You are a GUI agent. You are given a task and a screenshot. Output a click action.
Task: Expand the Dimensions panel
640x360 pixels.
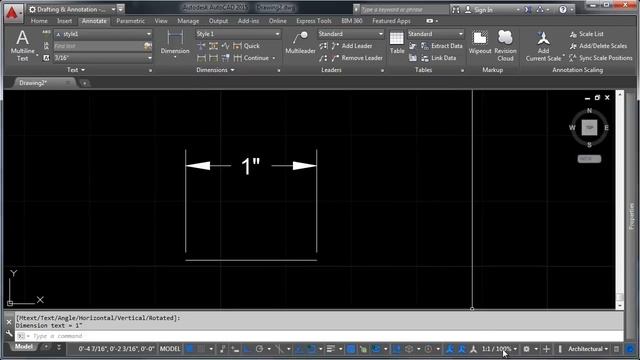click(216, 70)
